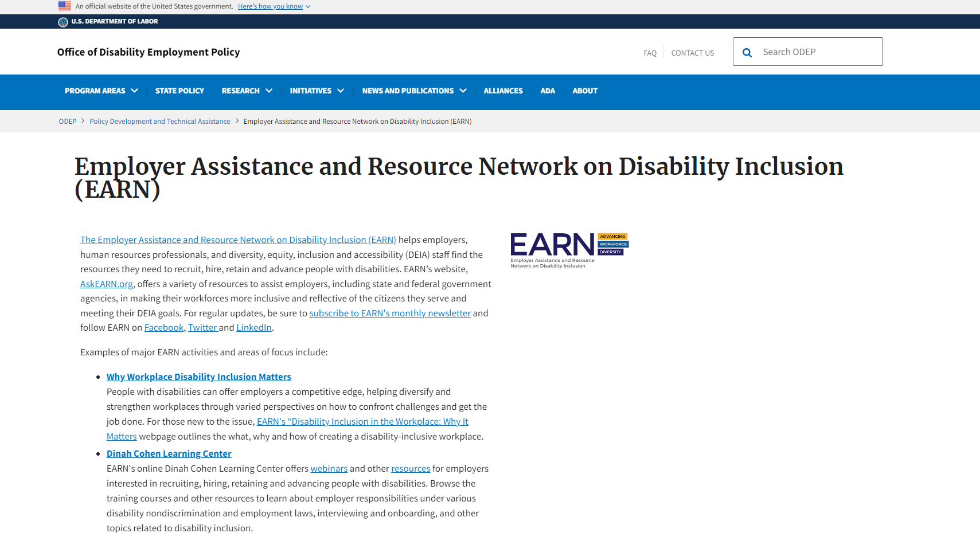
Task: Open Policy Development and Technical Assistance breadcrumb
Action: [160, 122]
